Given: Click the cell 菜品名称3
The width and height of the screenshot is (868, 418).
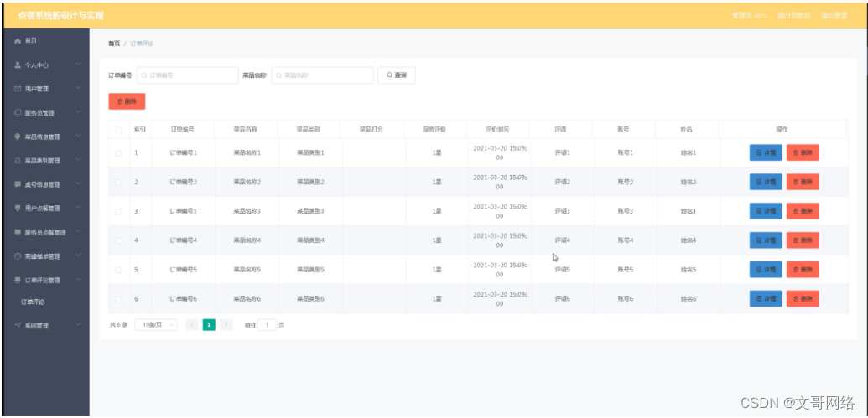Looking at the screenshot, I should pyautogui.click(x=247, y=211).
